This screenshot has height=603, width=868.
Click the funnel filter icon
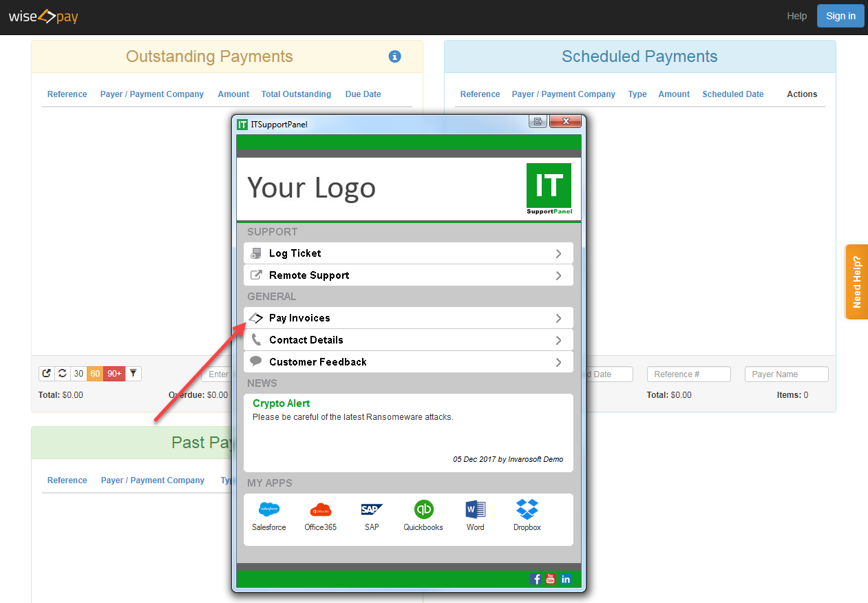coord(134,374)
